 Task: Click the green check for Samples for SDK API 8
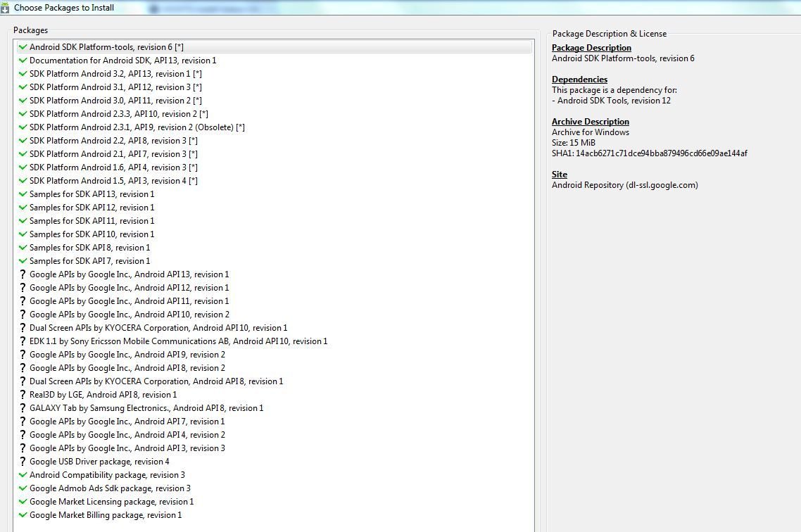pos(23,248)
